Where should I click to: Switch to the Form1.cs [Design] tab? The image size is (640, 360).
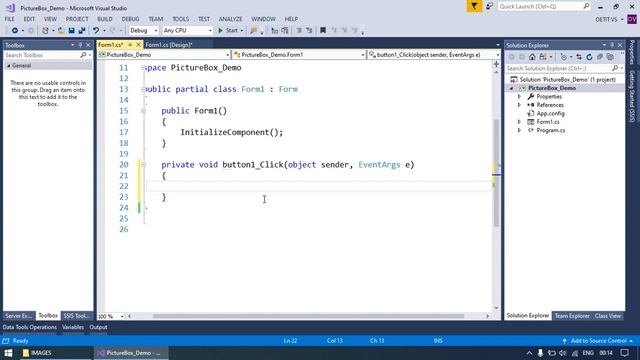coord(169,45)
